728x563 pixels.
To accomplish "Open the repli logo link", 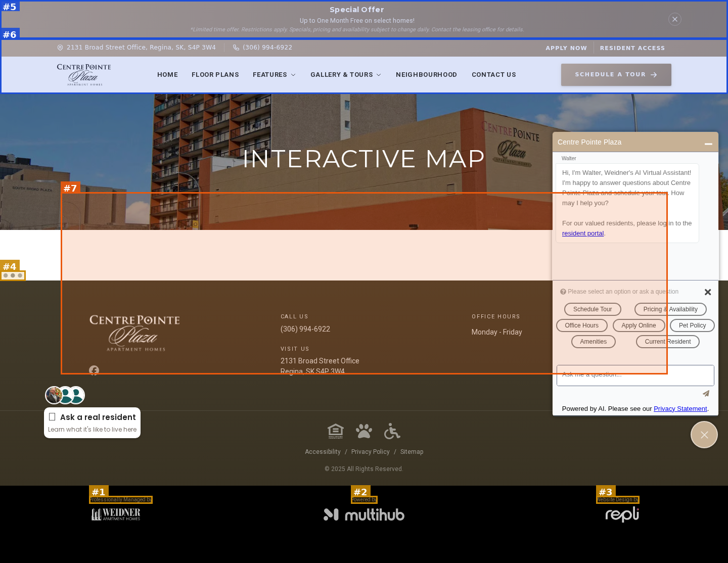I will pos(622,514).
